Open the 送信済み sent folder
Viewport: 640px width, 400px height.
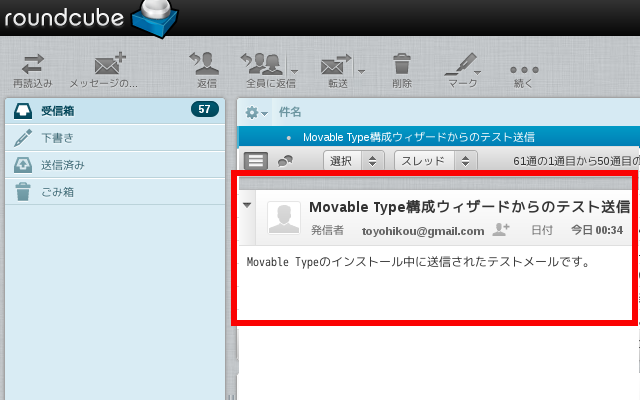(x=62, y=164)
